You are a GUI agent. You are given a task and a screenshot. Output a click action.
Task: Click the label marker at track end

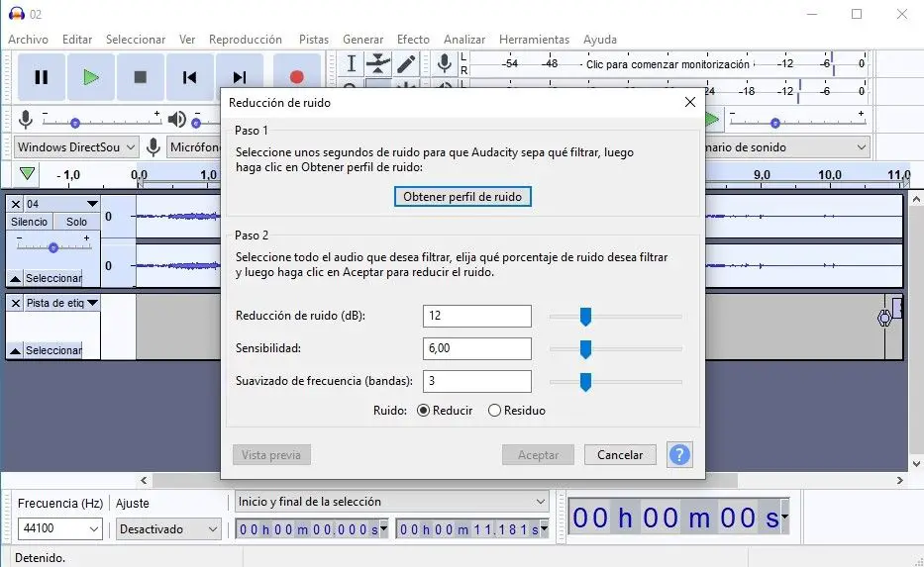click(884, 319)
